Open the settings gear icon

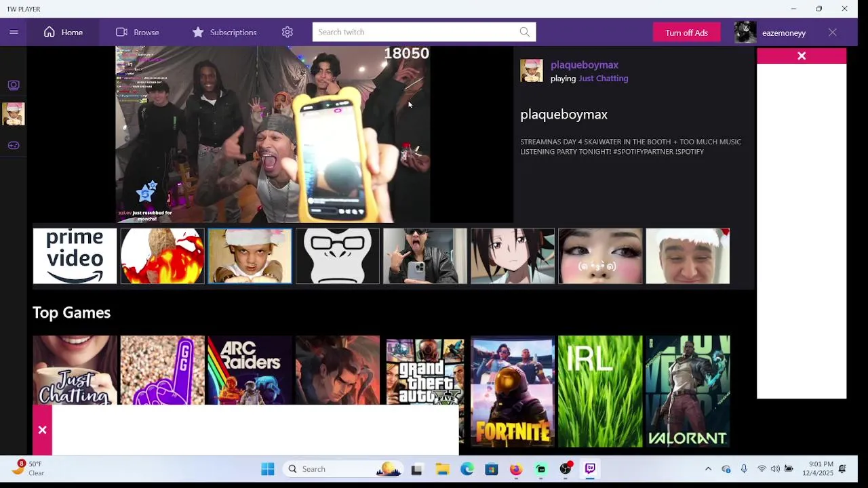(x=288, y=32)
